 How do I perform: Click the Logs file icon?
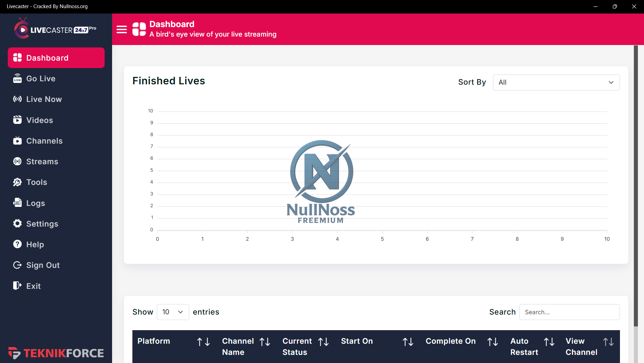coord(17,203)
